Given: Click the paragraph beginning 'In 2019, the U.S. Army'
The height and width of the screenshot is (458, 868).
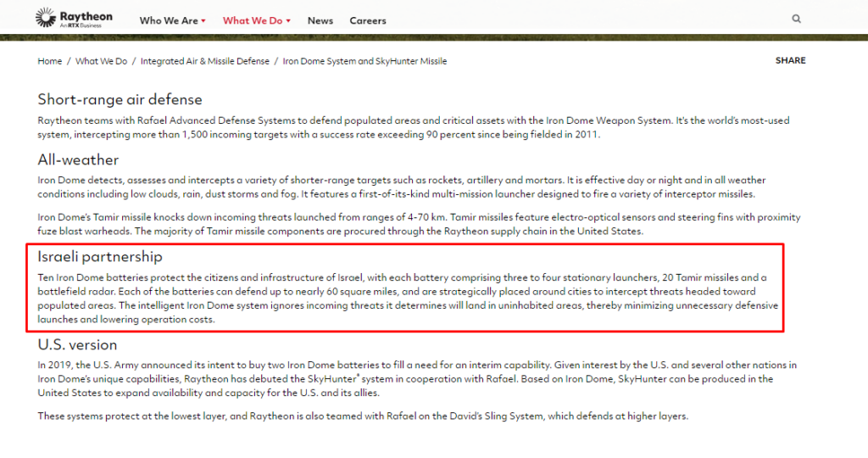Looking at the screenshot, I should coord(417,379).
